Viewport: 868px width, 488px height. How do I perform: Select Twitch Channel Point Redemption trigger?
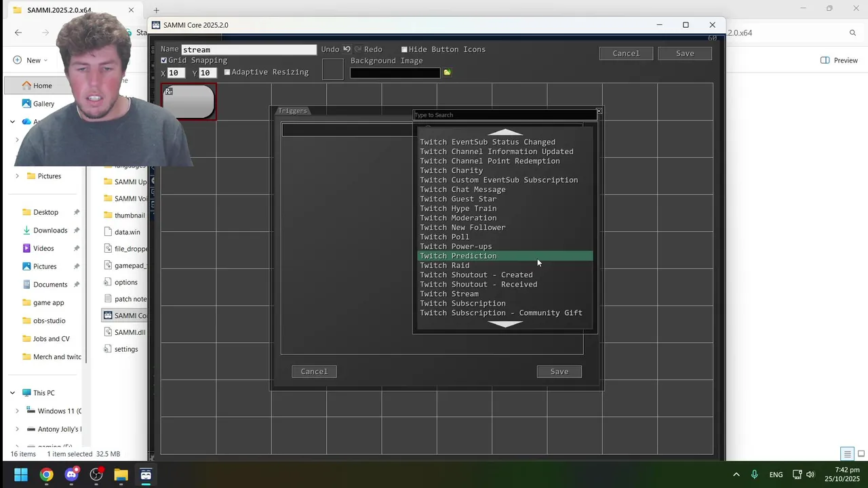[505, 161]
